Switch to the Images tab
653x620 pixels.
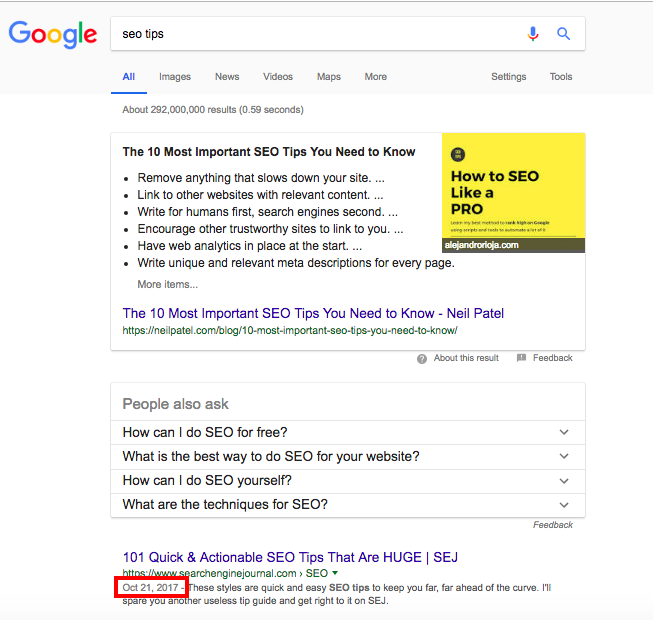[174, 77]
